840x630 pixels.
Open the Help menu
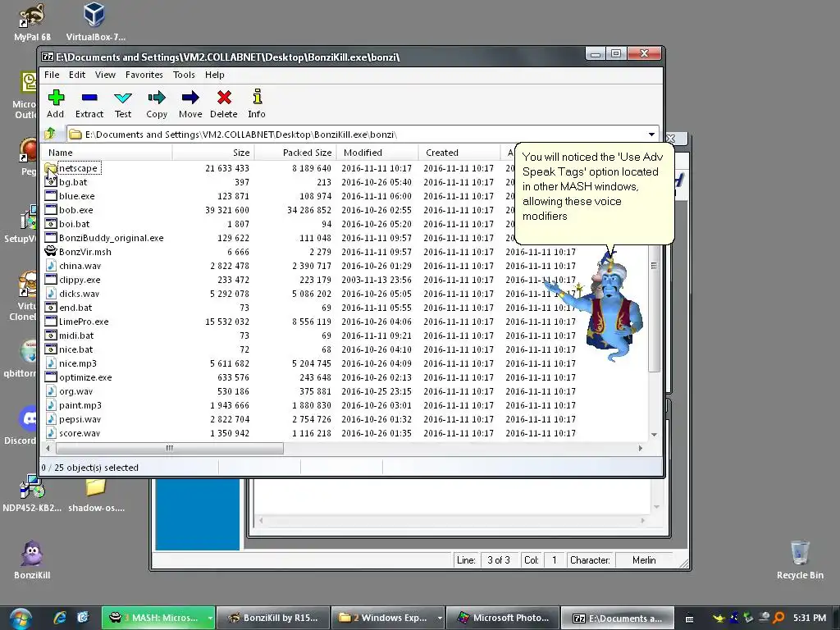[x=214, y=75]
